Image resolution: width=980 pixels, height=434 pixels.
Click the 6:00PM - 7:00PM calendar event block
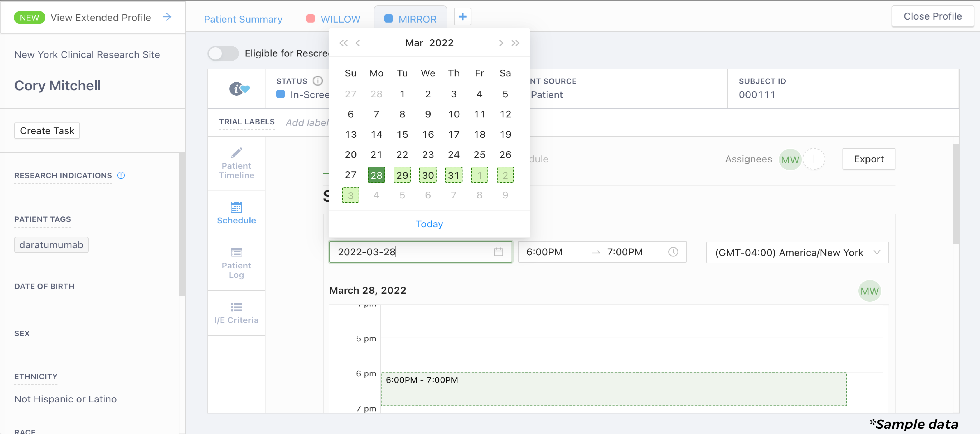tap(614, 389)
